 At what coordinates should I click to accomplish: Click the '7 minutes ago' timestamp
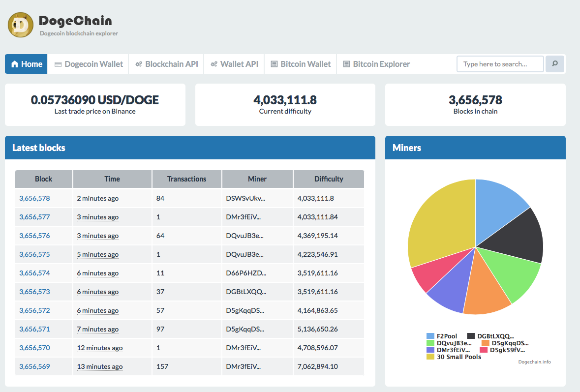[x=98, y=329]
